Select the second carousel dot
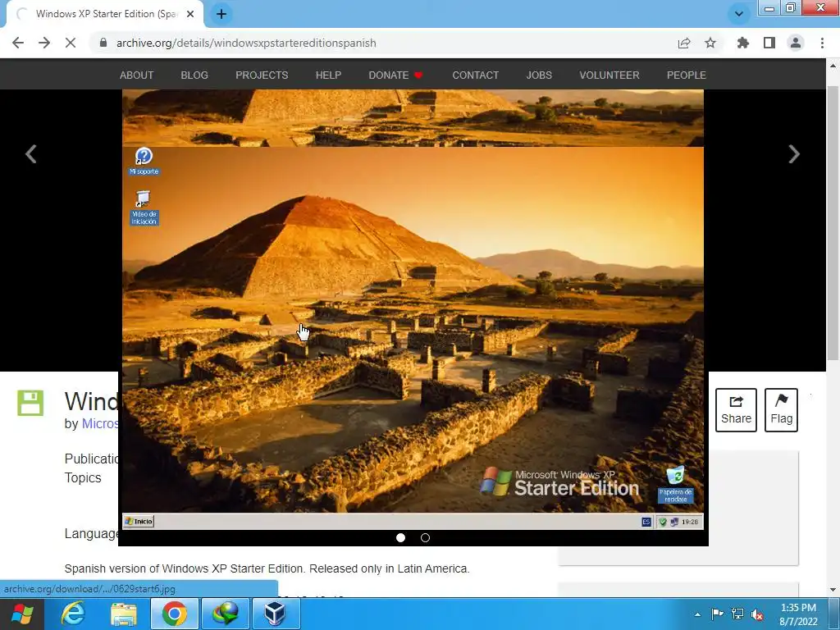Screen dimensions: 840x630 [426, 538]
